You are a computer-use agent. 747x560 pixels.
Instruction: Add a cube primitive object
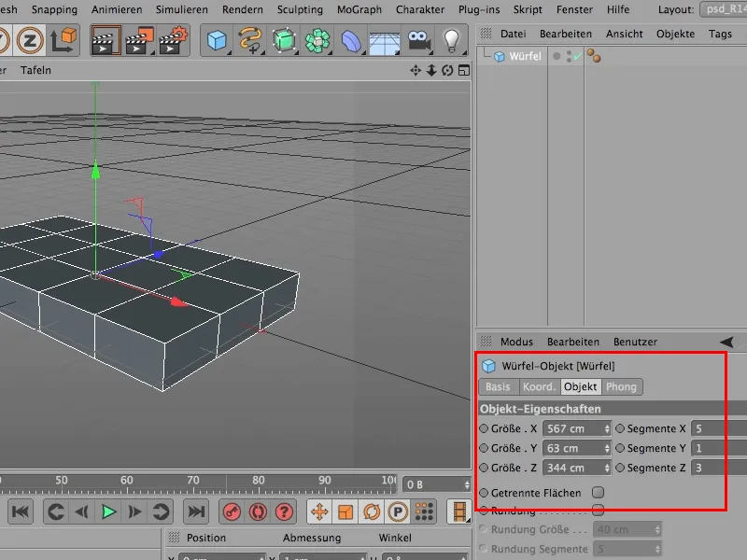coord(217,40)
